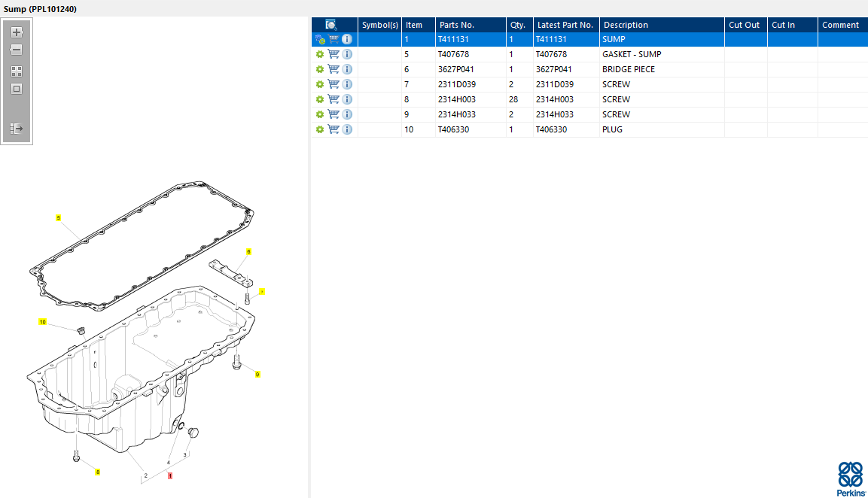Select the small yellow callout beside bridge screw
The width and height of the screenshot is (868, 498).
(x=262, y=292)
